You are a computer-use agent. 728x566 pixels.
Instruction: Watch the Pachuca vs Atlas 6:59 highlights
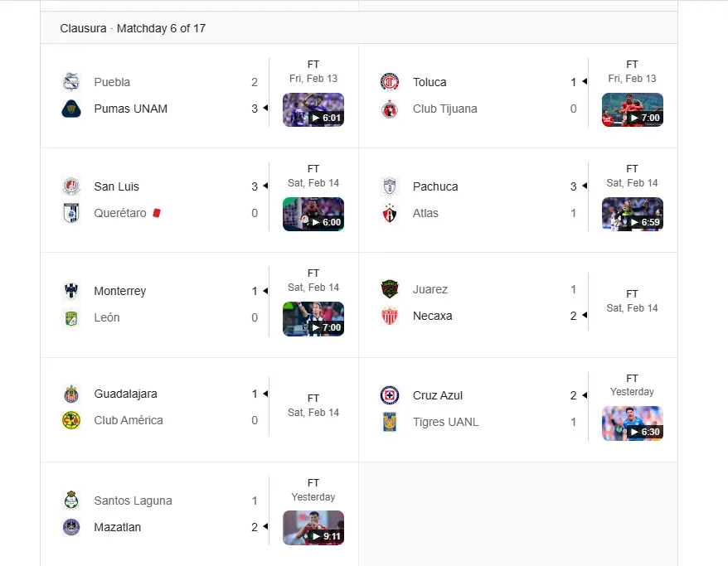click(x=633, y=214)
